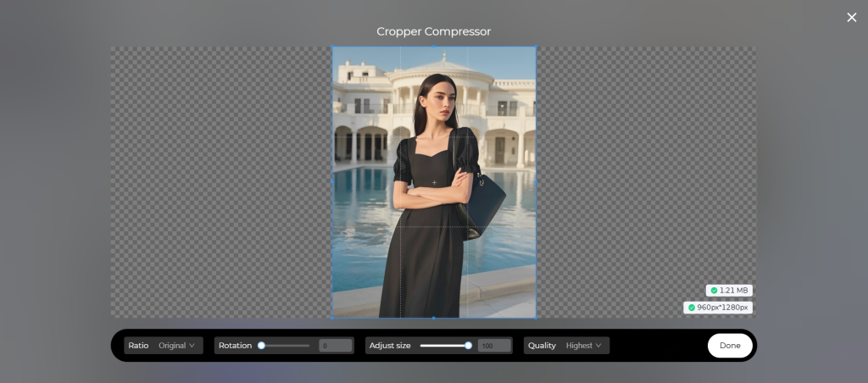Click the Adjust size label
The height and width of the screenshot is (383, 868).
click(x=390, y=346)
